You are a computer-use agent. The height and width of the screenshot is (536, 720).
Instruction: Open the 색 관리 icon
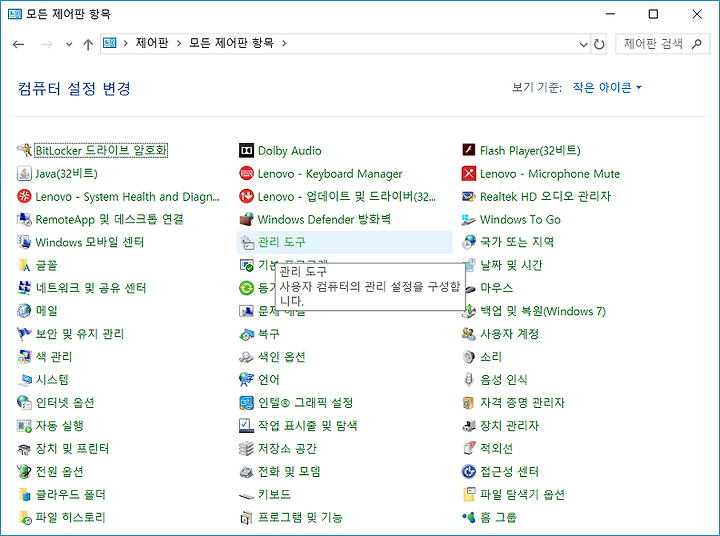coord(24,357)
